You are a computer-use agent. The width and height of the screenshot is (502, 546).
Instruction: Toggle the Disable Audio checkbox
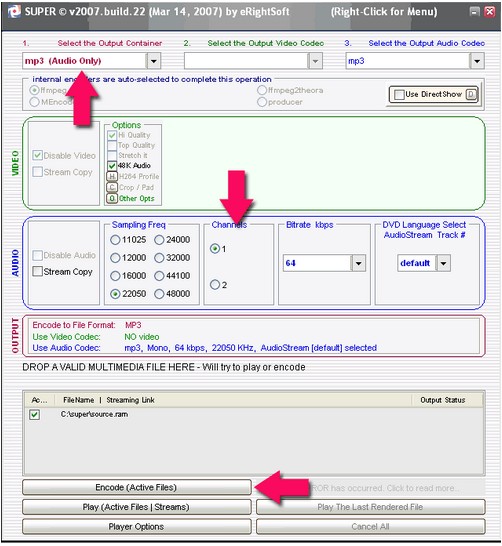click(x=38, y=255)
